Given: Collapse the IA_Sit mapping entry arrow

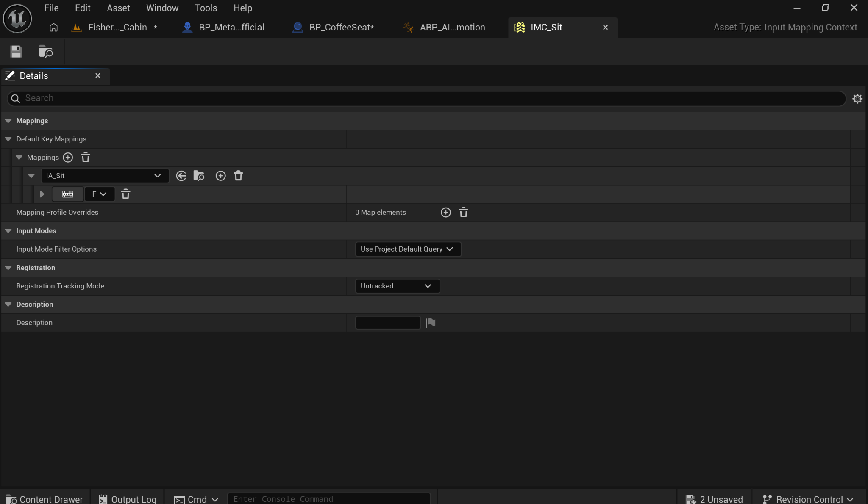Looking at the screenshot, I should (31, 176).
